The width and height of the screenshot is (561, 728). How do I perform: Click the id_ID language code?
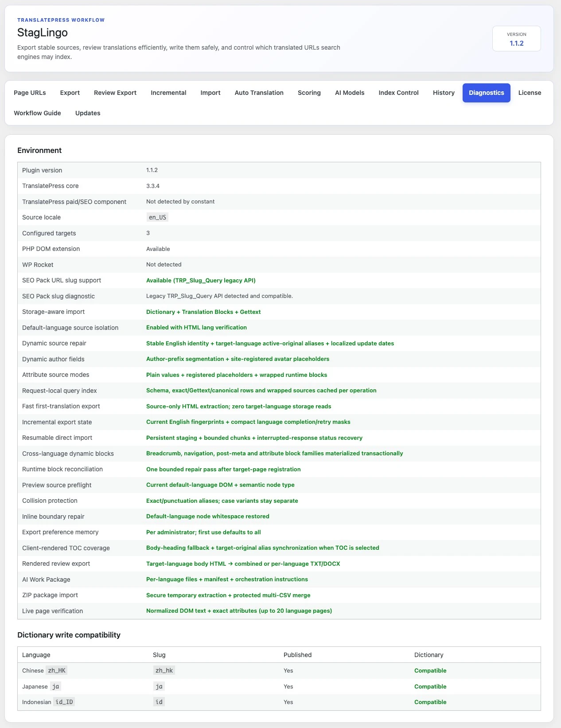64,702
